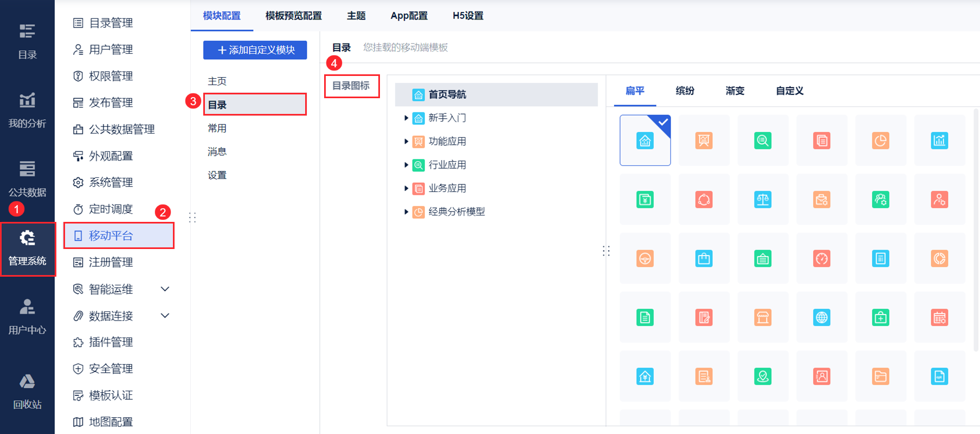Pick the green yen ledger icon tile
The height and width of the screenshot is (434, 980).
pyautogui.click(x=645, y=200)
